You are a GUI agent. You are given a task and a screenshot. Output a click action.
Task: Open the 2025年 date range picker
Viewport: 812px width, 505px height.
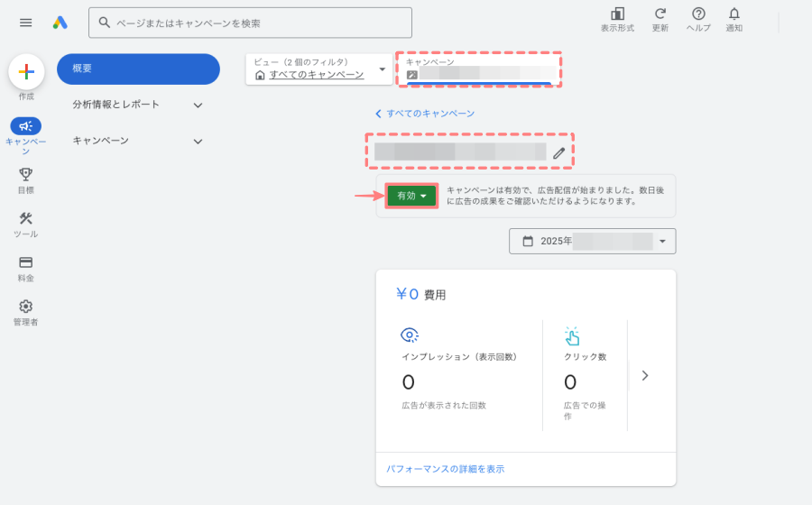click(593, 241)
